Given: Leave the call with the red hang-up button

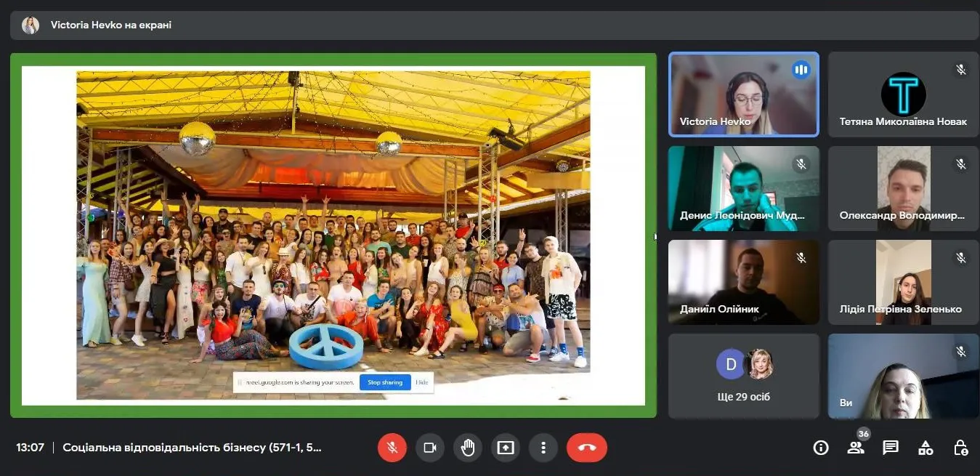Looking at the screenshot, I should pyautogui.click(x=587, y=448).
